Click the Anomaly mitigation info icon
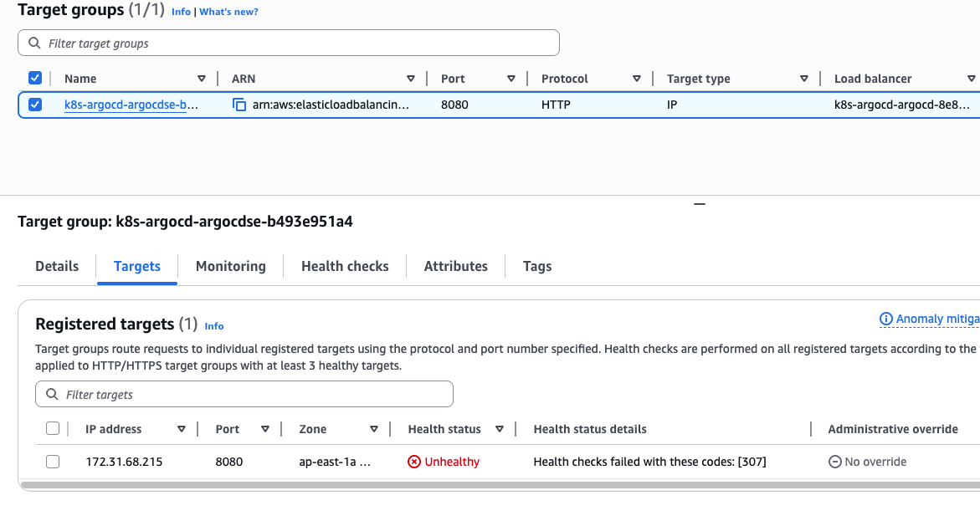The height and width of the screenshot is (516, 980). coord(886,319)
